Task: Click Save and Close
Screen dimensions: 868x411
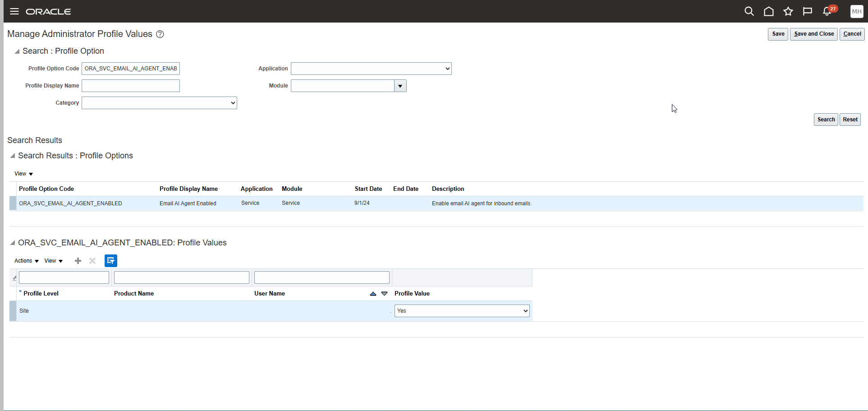Action: tap(813, 34)
